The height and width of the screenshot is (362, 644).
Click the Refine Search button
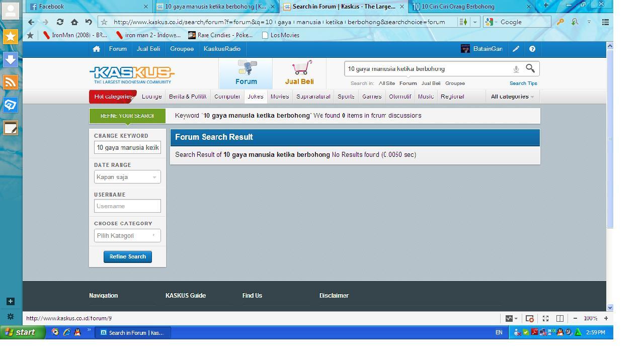click(x=128, y=256)
